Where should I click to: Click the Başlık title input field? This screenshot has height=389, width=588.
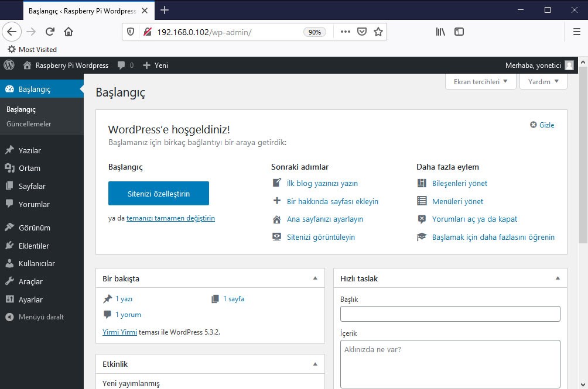point(450,314)
